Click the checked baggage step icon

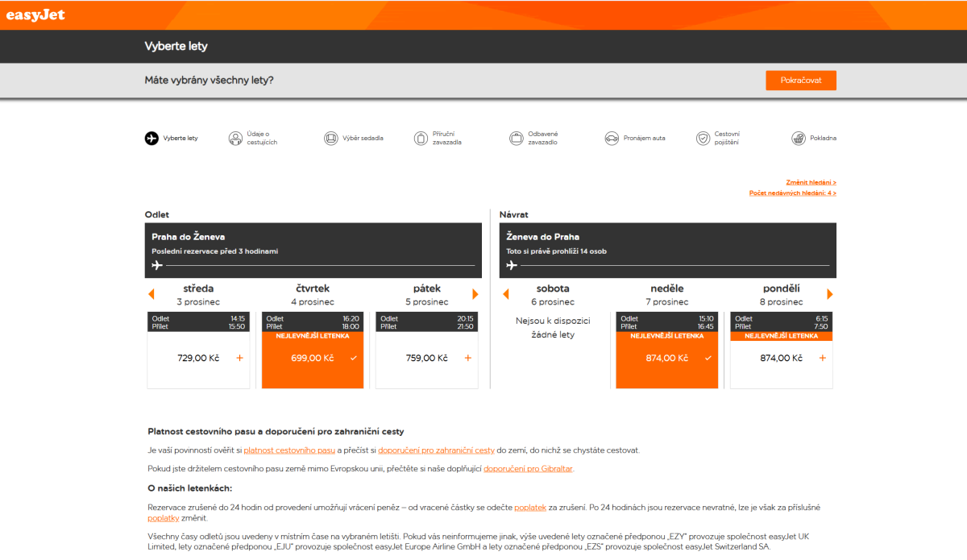[x=516, y=139]
